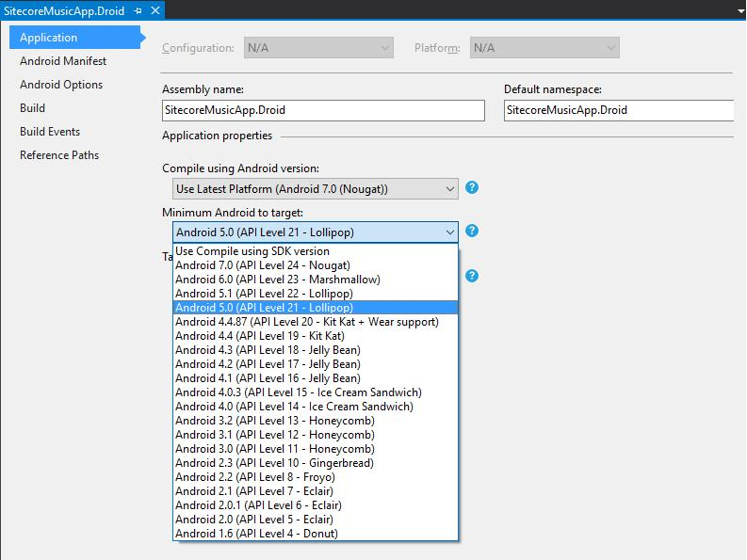
Task: Click help icon beside Target Android version
Action: tap(472, 276)
